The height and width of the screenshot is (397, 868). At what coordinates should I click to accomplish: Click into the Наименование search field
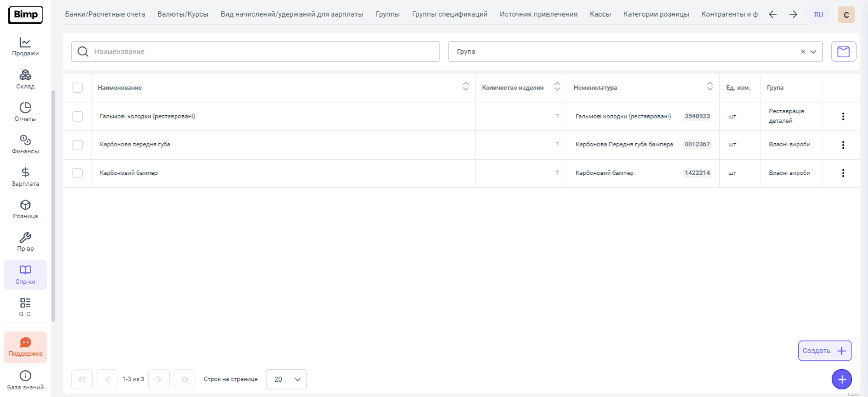click(x=261, y=52)
